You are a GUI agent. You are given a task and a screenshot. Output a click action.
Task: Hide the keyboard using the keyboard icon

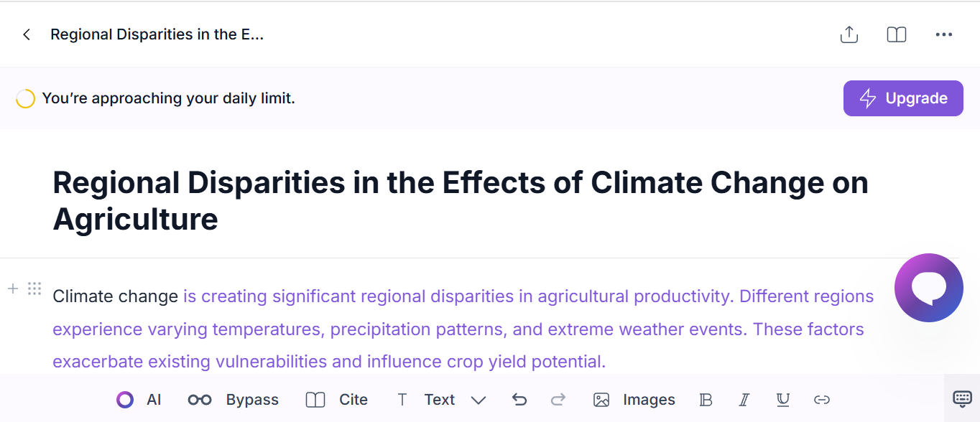pyautogui.click(x=962, y=398)
